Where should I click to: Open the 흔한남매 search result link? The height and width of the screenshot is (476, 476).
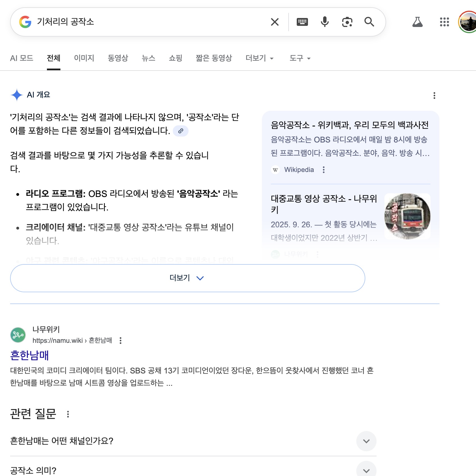[29, 355]
